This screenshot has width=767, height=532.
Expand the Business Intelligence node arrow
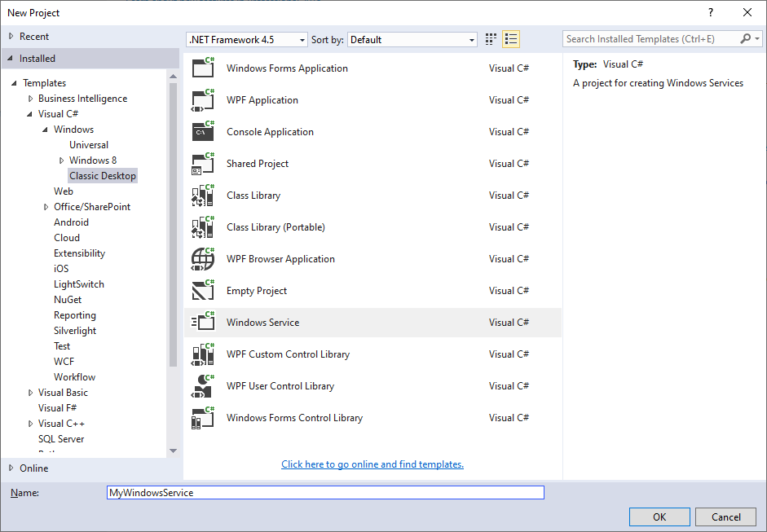click(x=30, y=99)
